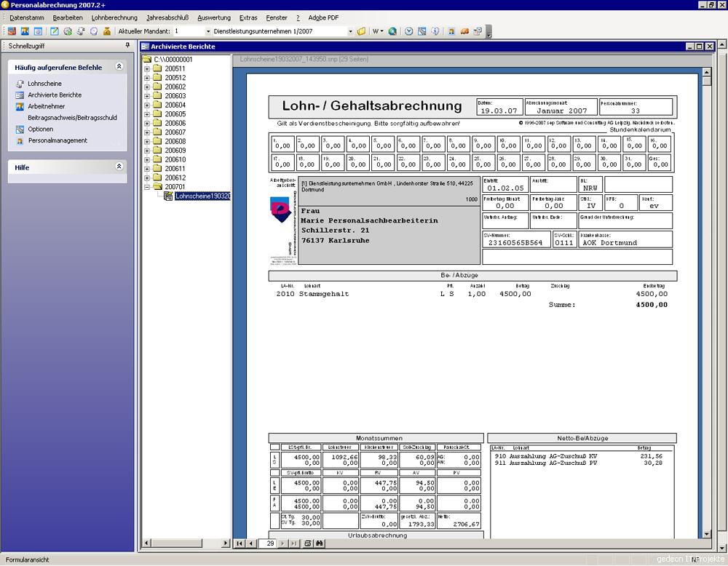Viewport: 728px width, 566px height.
Task: Print the report using the printer icon
Action: 308,543
